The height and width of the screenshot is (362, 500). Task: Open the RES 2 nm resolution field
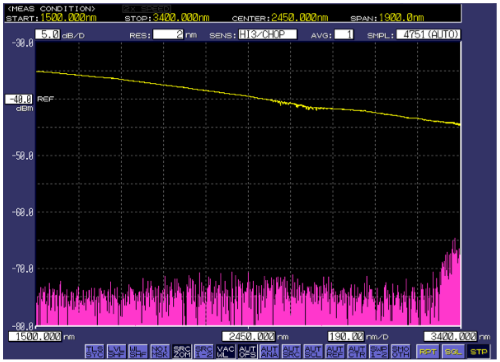click(x=168, y=34)
